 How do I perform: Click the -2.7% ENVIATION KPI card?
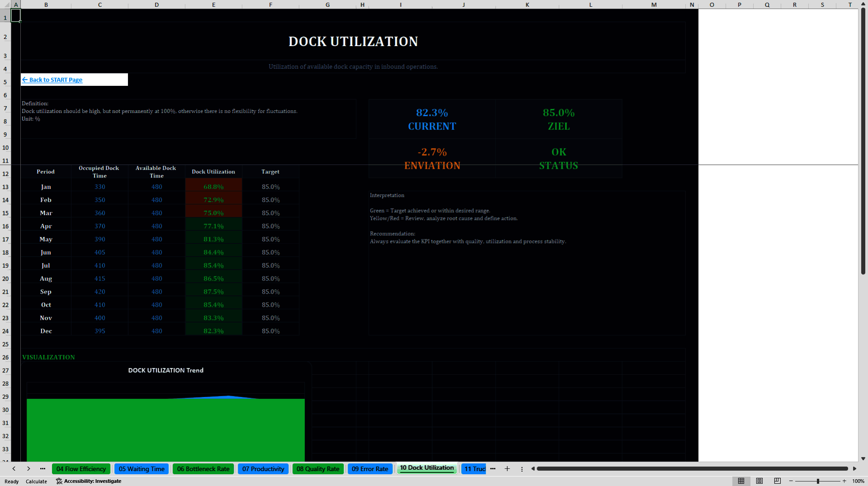click(432, 159)
